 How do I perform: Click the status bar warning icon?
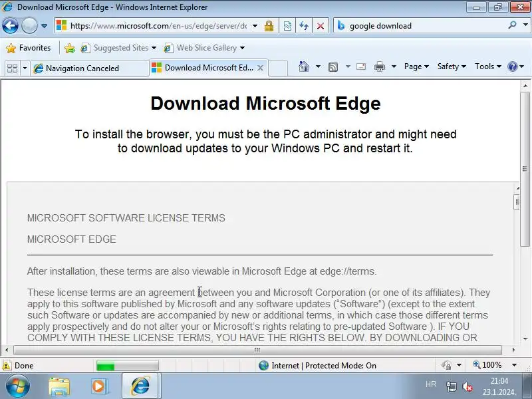7,365
